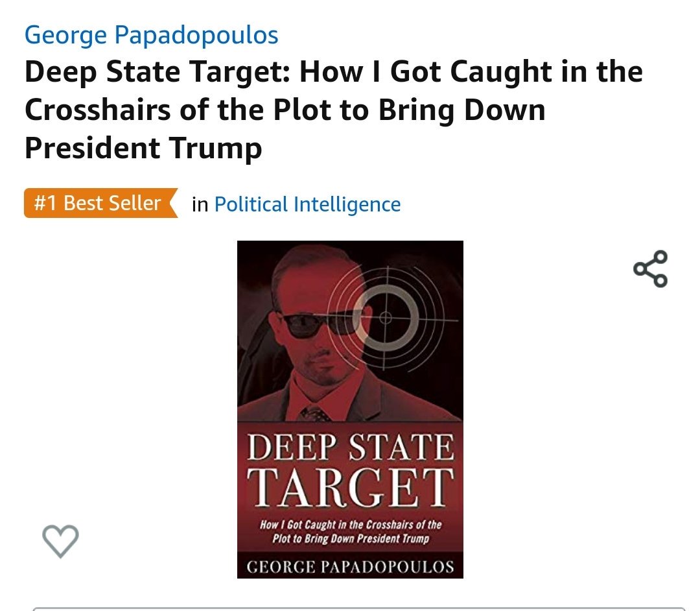Open the Deep State Target cover image
Image resolution: width=700 pixels, height=611 pixels.
click(x=350, y=409)
